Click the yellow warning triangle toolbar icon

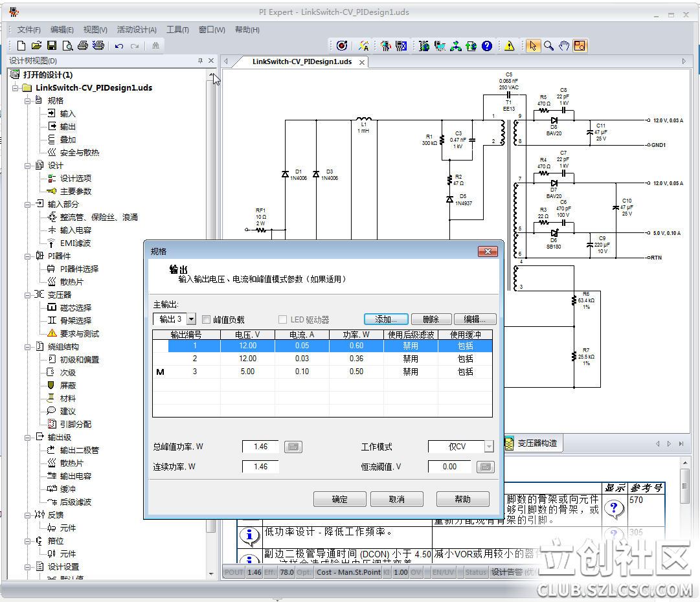(x=509, y=45)
